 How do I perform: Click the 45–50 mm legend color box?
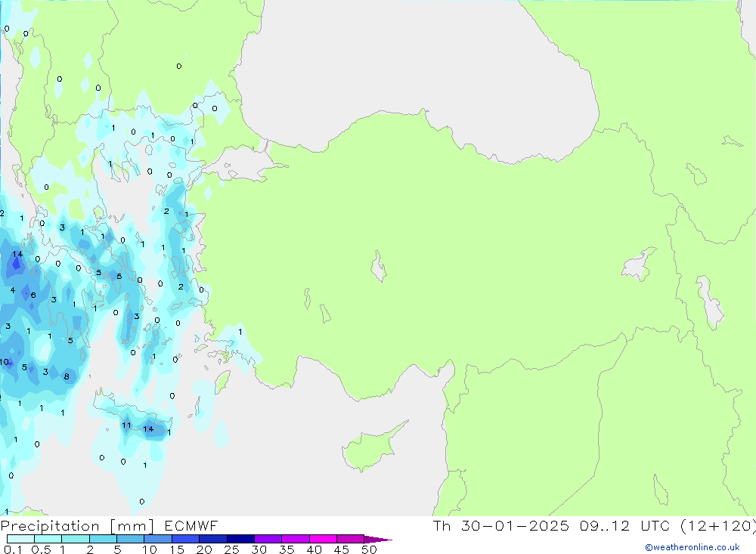(350, 539)
